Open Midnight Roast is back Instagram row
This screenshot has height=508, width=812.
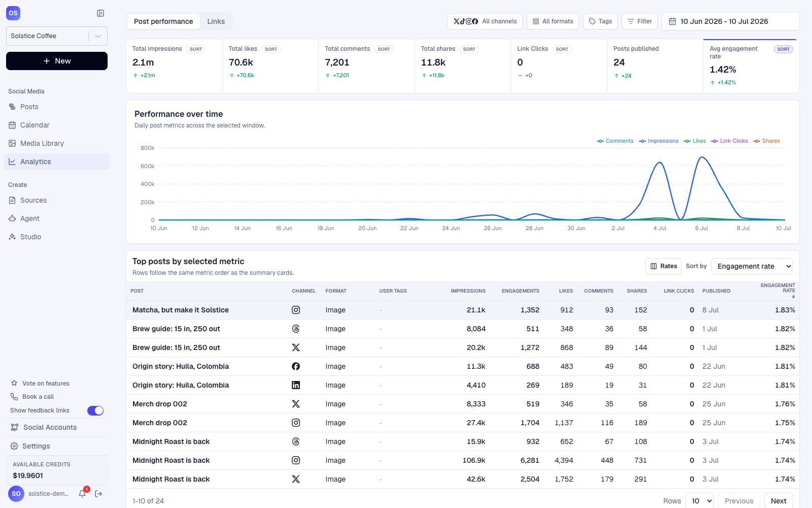463,460
